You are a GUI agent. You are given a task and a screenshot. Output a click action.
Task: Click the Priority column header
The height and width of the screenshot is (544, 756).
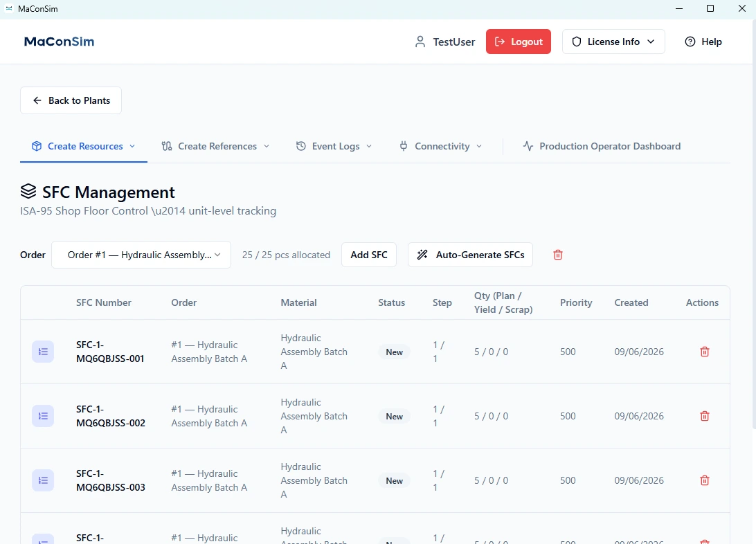[576, 302]
